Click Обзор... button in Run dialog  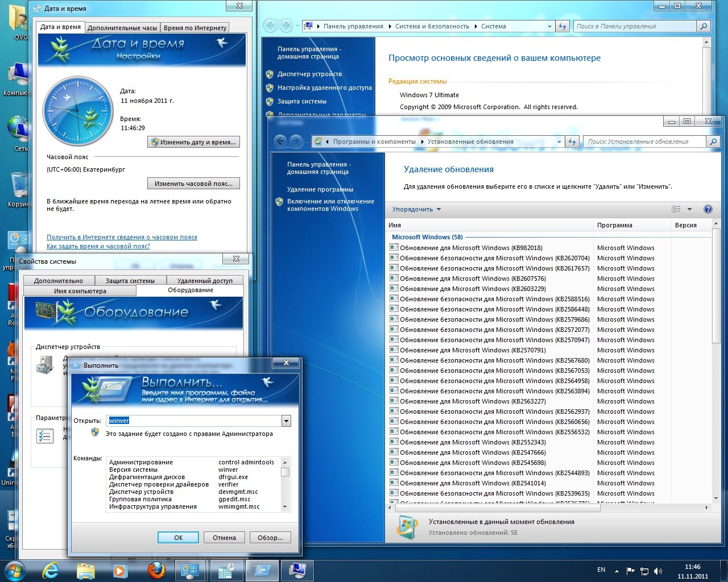[x=270, y=538]
